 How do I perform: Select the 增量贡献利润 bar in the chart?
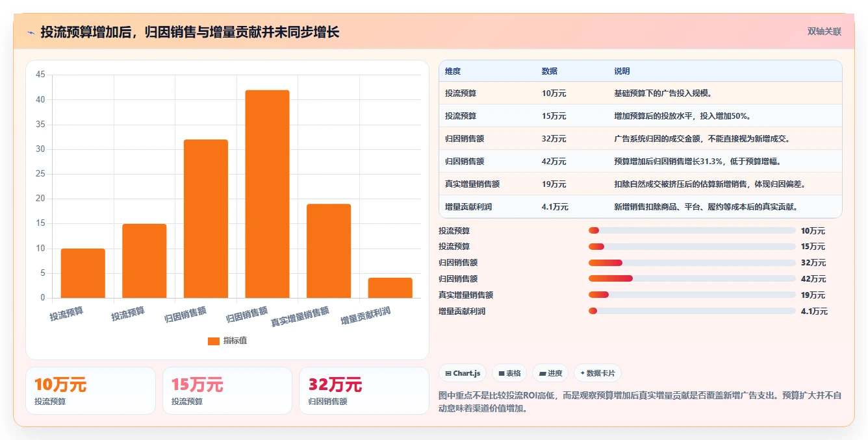point(390,287)
